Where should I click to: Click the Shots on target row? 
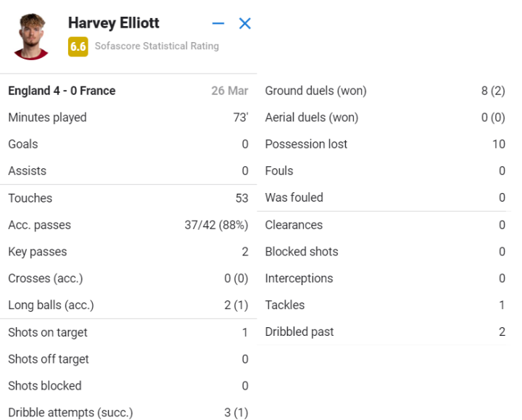click(128, 332)
